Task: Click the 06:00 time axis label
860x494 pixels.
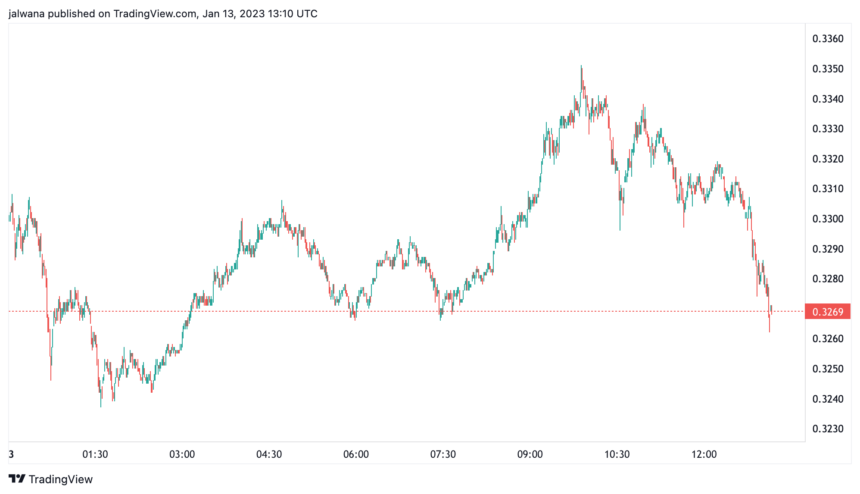Action: coord(356,454)
